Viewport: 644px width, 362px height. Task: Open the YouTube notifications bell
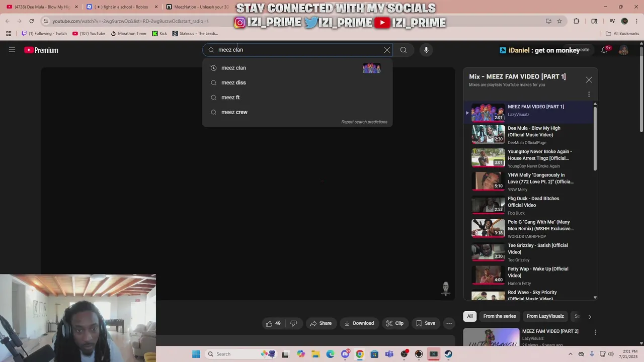[x=604, y=50]
